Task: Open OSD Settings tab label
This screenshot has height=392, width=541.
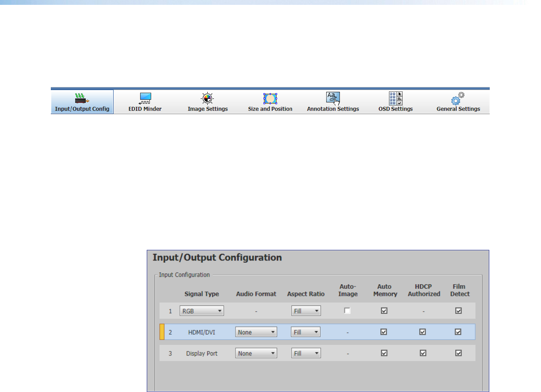Action: [396, 109]
